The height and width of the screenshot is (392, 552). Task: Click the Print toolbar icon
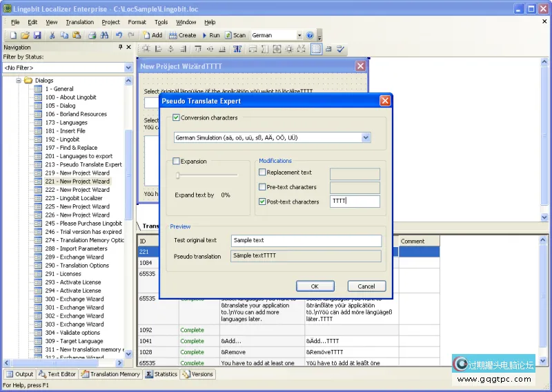(x=92, y=35)
